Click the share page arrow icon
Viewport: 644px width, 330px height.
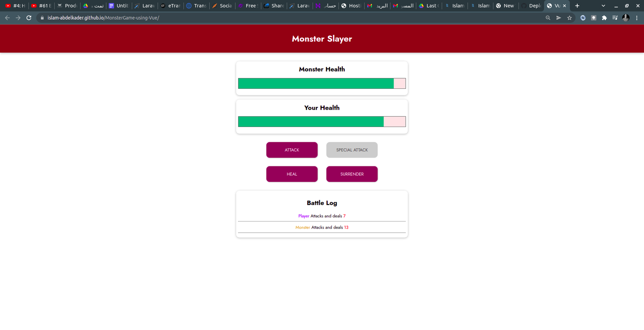pyautogui.click(x=559, y=18)
